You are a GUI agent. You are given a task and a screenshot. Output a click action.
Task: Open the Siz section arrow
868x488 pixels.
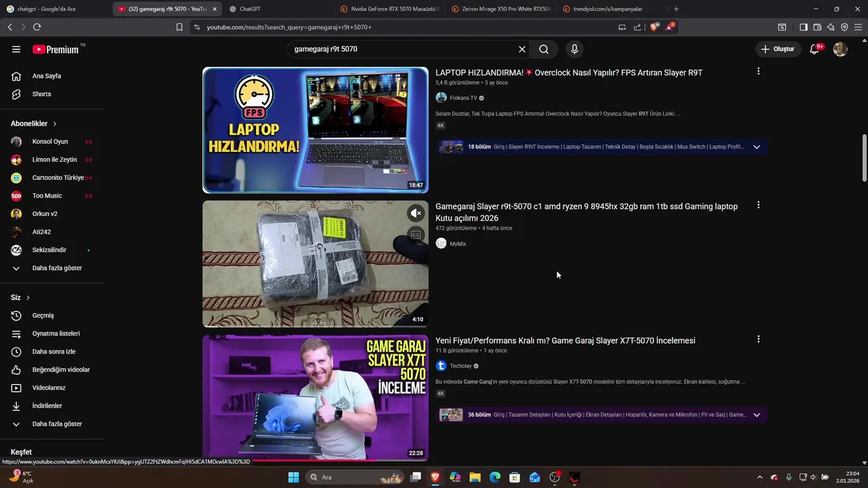(x=28, y=298)
